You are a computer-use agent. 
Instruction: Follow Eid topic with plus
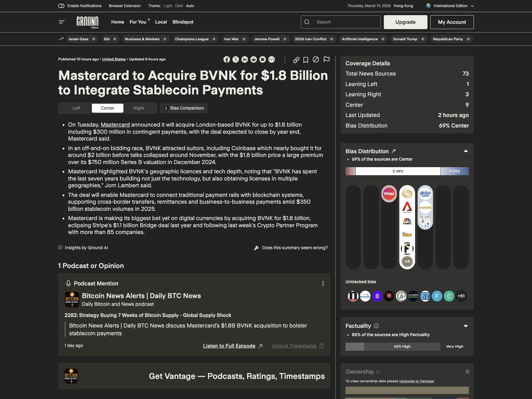click(x=115, y=39)
